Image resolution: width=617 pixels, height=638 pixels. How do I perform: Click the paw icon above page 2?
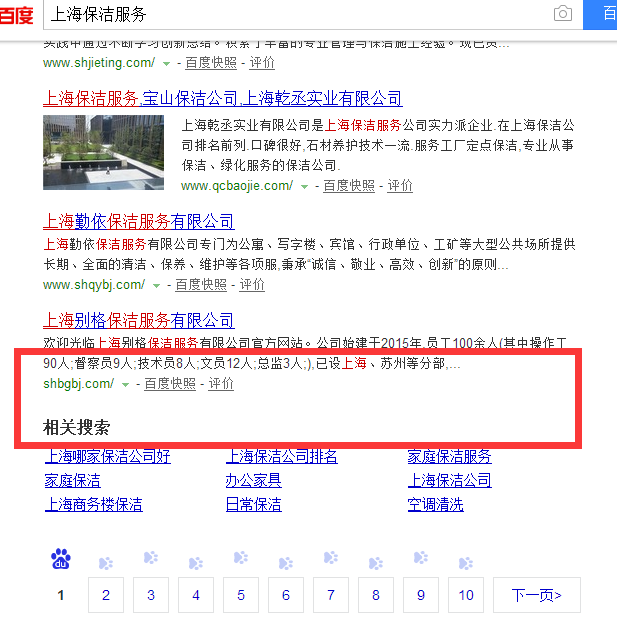[106, 561]
